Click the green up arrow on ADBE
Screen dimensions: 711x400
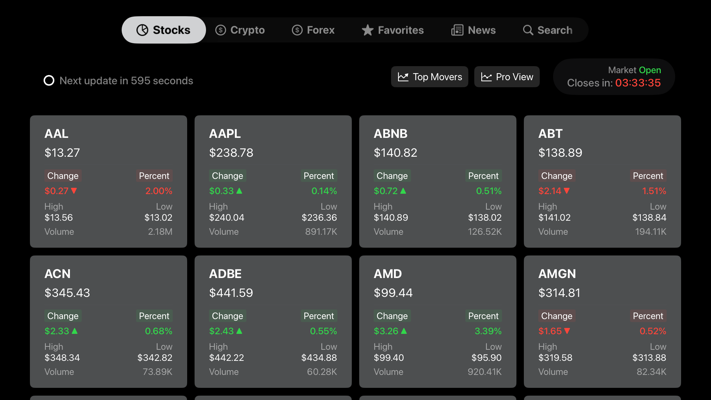[x=239, y=331]
